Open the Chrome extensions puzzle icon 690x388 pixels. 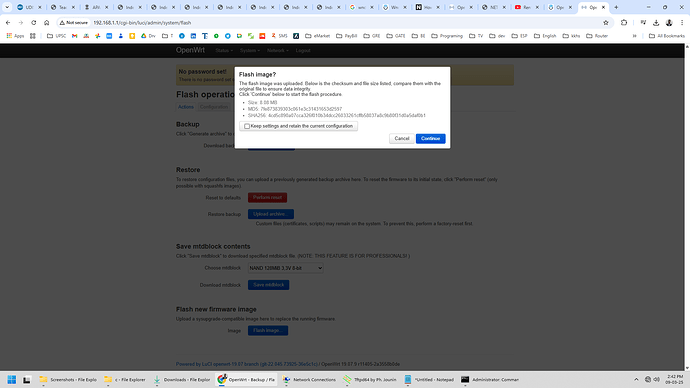pyautogui.click(x=624, y=22)
